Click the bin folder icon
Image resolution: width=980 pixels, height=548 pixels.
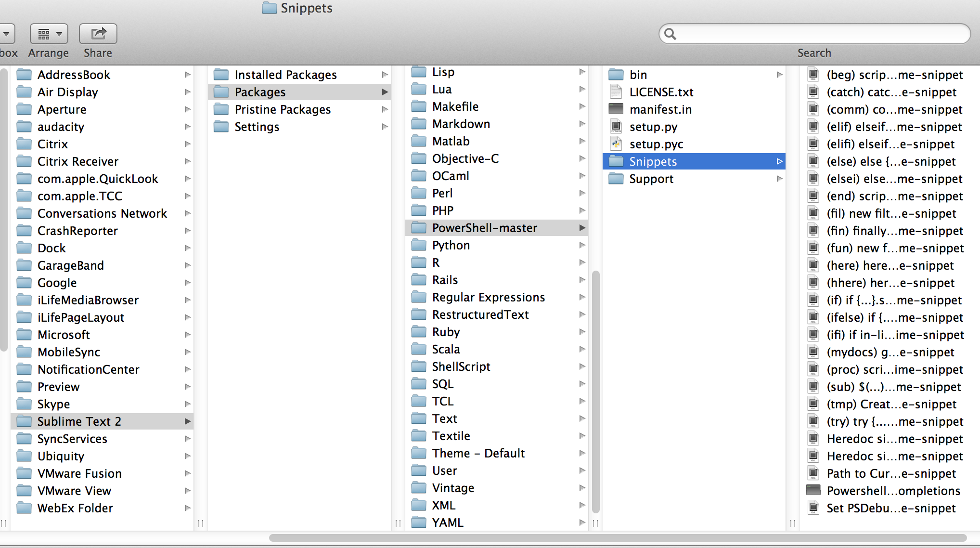tap(616, 75)
